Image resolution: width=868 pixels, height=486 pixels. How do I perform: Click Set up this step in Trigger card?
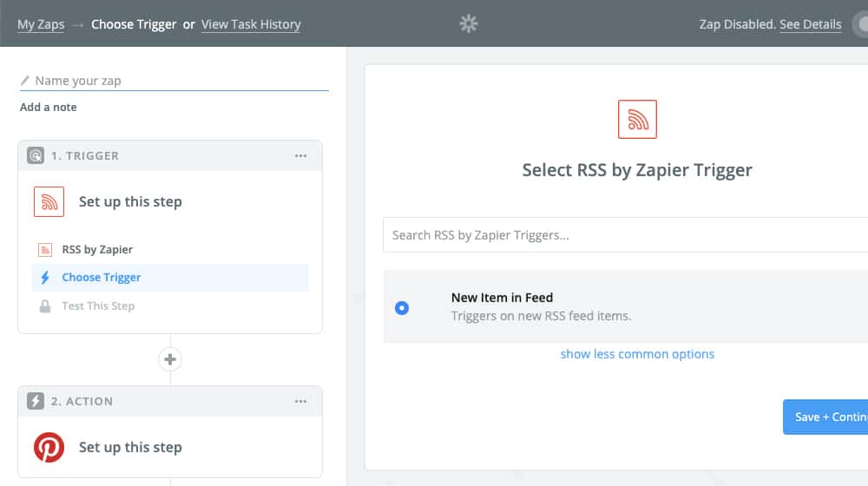(x=130, y=201)
